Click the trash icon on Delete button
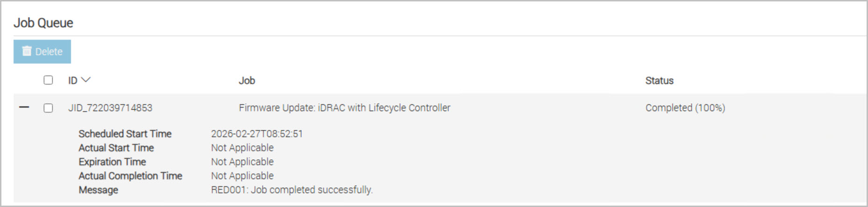The height and width of the screenshot is (207, 868). pyautogui.click(x=27, y=51)
